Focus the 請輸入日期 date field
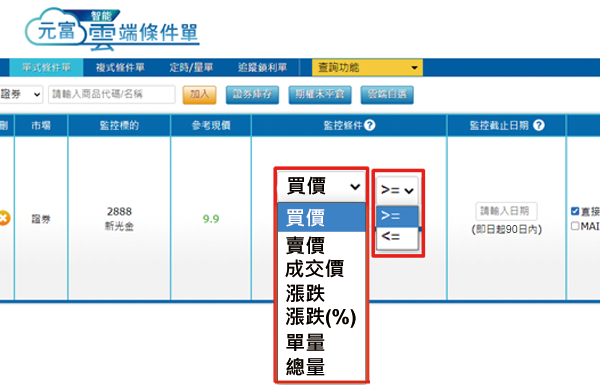The width and height of the screenshot is (600, 385). (x=506, y=211)
